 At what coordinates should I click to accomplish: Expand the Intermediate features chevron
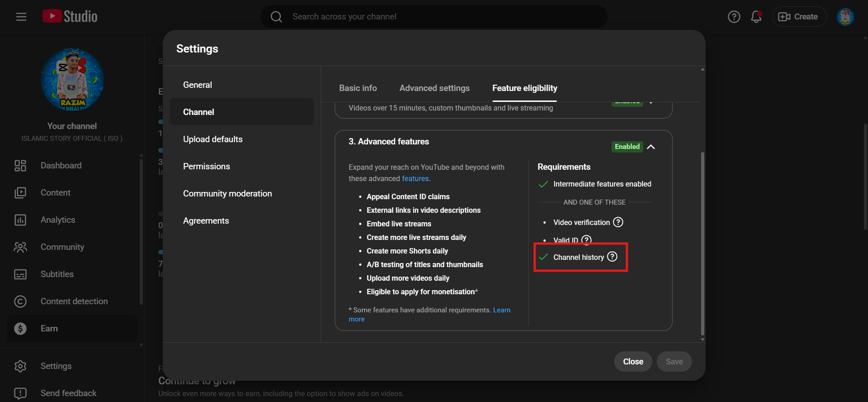pyautogui.click(x=651, y=103)
